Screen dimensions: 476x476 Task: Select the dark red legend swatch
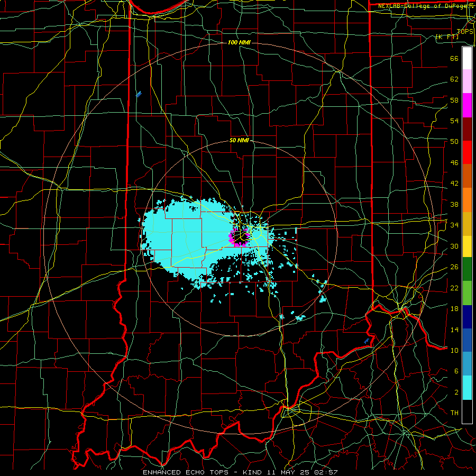tap(467, 129)
